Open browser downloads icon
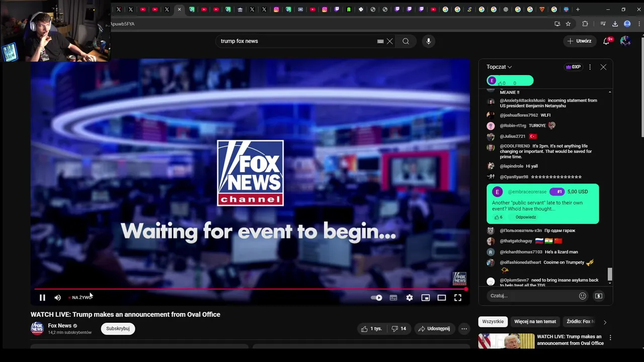644x362 pixels. pyautogui.click(x=615, y=24)
